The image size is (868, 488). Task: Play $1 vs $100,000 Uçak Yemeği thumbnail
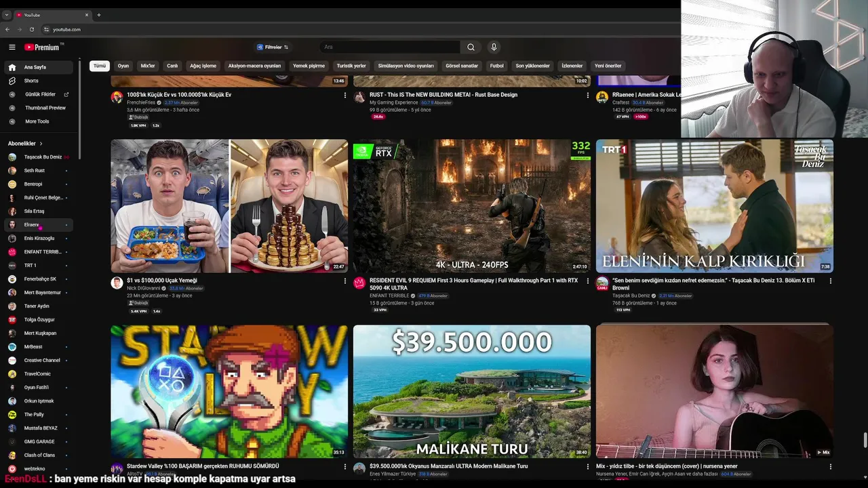tap(229, 206)
